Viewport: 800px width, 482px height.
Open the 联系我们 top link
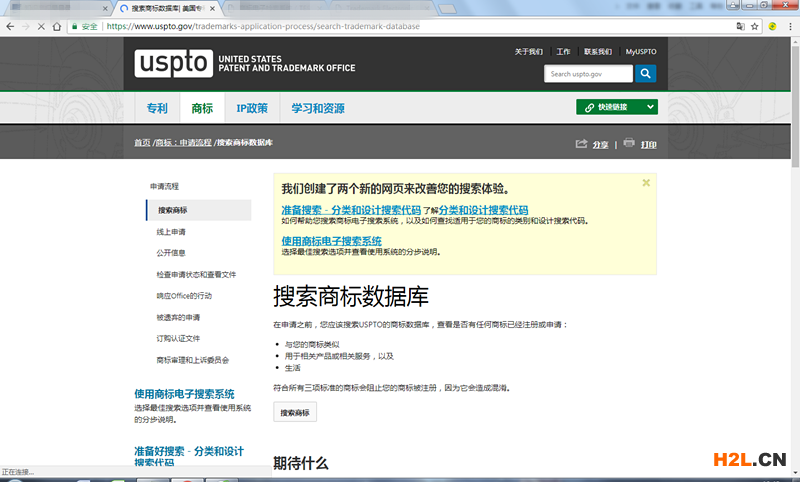(x=598, y=52)
